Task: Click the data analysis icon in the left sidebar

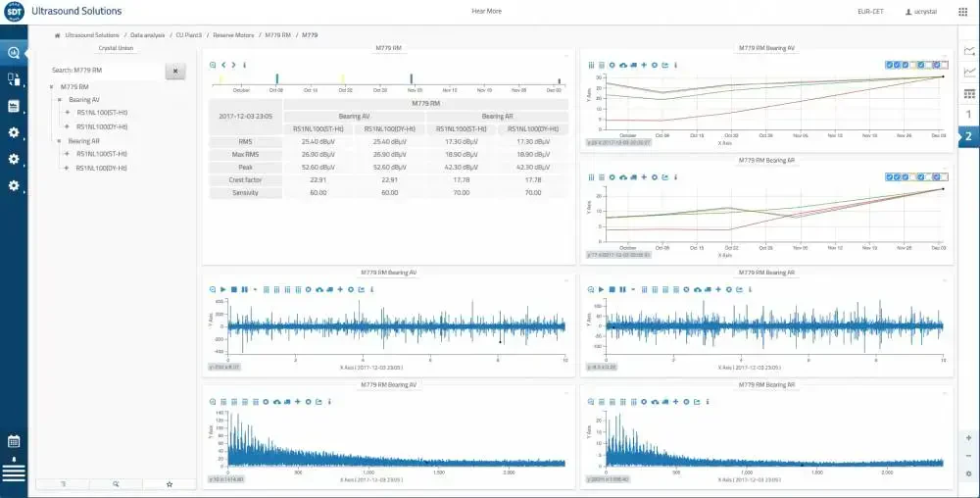Action: 14,53
